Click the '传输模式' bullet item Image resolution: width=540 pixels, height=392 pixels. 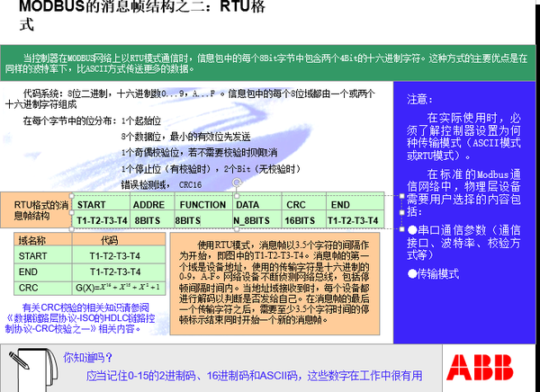(433, 274)
